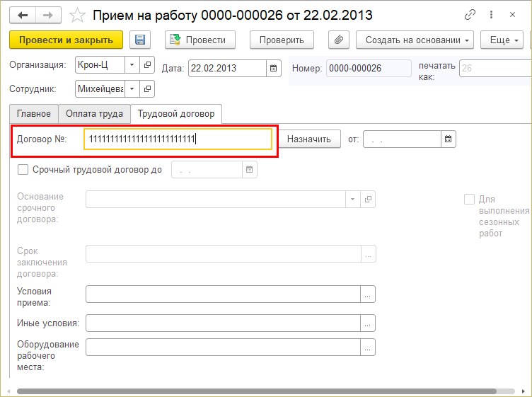
Task: Open calendar for the contract 'от' date
Action: click(449, 139)
